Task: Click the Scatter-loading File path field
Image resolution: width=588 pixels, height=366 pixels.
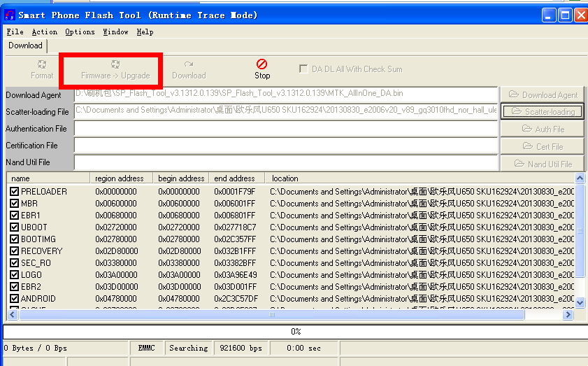Action: click(x=286, y=111)
